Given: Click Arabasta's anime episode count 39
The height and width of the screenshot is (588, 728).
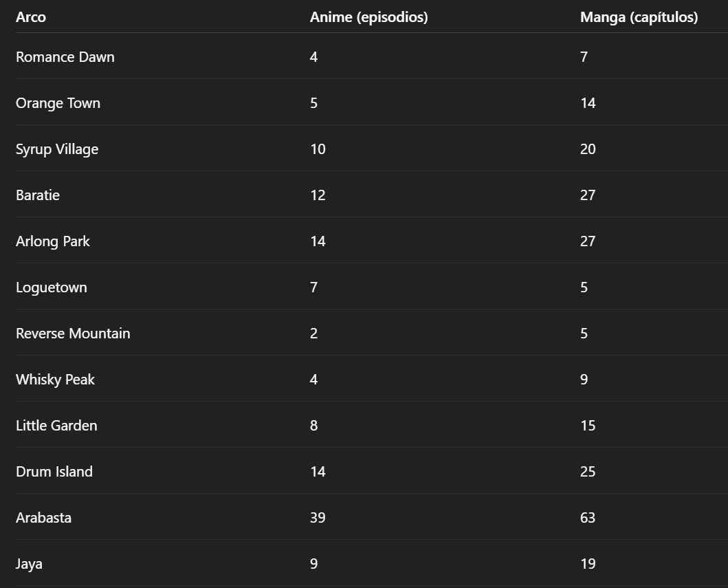Looking at the screenshot, I should pos(318,517).
